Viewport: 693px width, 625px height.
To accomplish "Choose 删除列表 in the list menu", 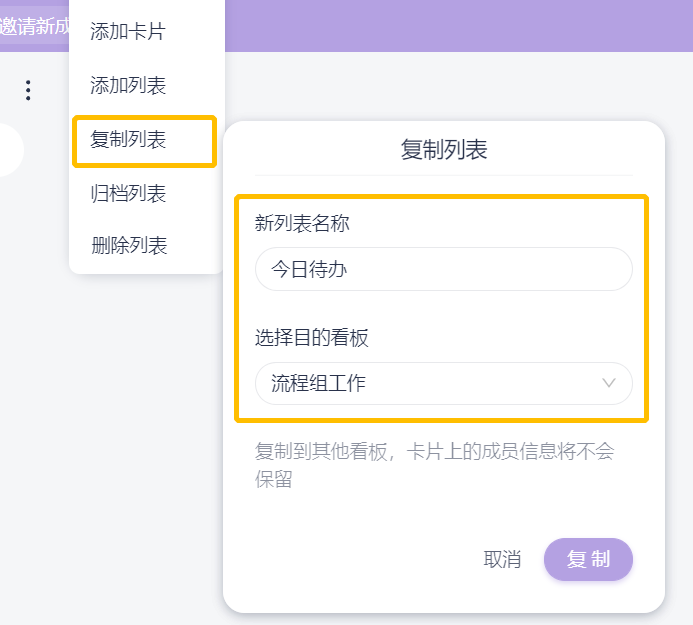I will 128,245.
